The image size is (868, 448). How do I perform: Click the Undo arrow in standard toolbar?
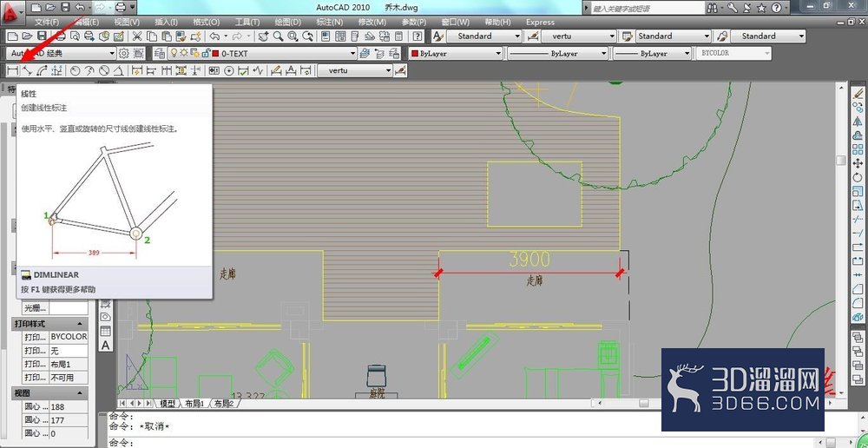point(214,36)
